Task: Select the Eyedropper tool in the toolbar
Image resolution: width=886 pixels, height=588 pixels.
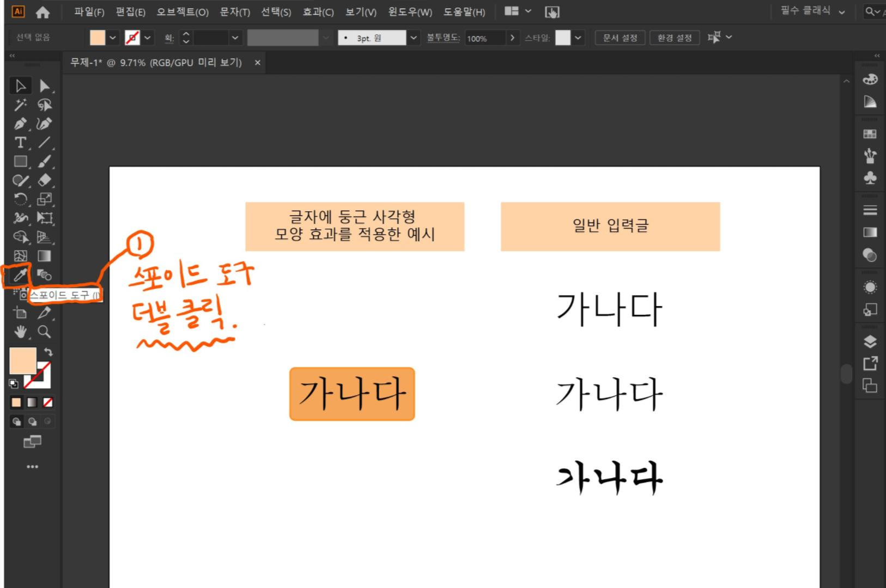Action: [20, 275]
